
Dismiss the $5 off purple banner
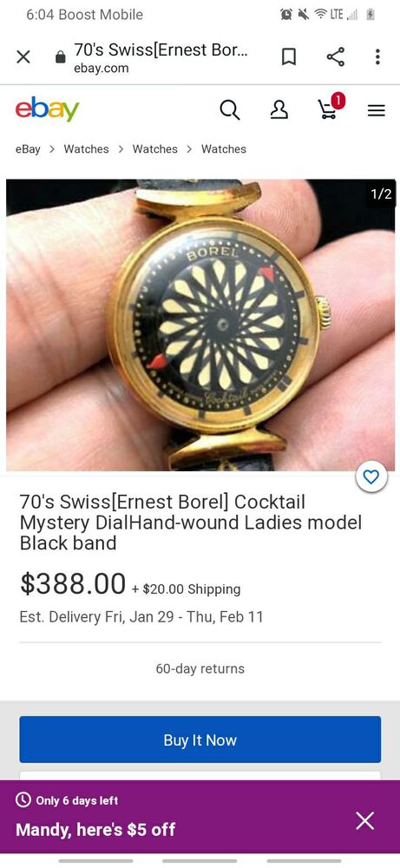[x=365, y=820]
